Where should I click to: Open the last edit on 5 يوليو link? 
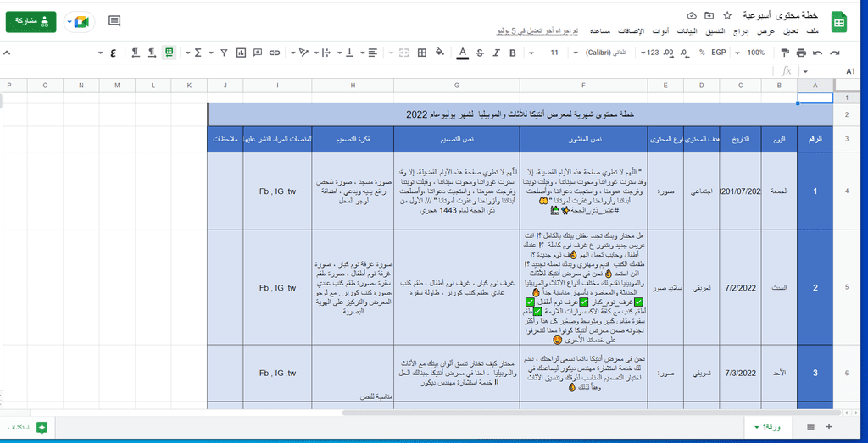coord(536,31)
